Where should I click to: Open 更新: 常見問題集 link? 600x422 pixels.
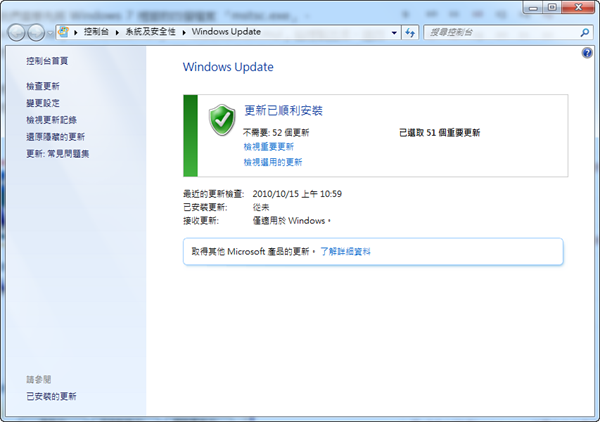57,153
